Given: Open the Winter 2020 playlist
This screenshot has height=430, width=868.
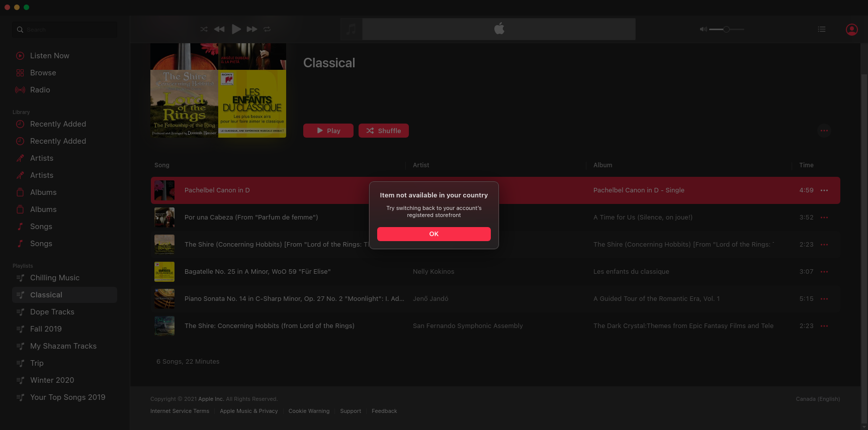Looking at the screenshot, I should pyautogui.click(x=52, y=380).
